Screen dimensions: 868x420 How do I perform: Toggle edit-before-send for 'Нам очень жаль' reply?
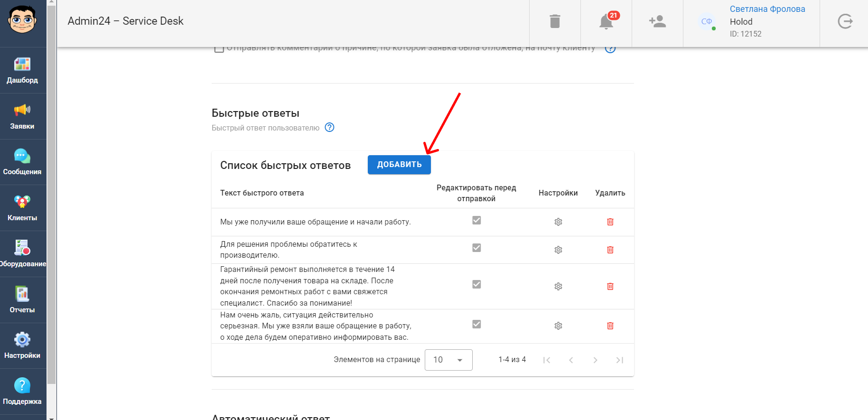[x=476, y=324]
